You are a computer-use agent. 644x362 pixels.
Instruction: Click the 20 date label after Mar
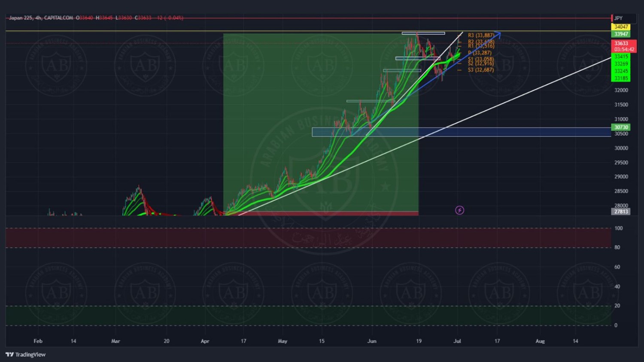[x=167, y=341]
